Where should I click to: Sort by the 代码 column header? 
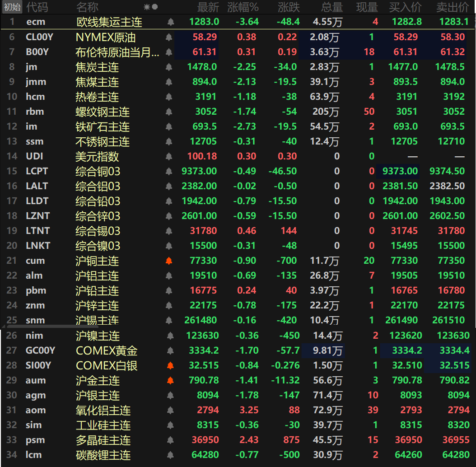click(37, 7)
